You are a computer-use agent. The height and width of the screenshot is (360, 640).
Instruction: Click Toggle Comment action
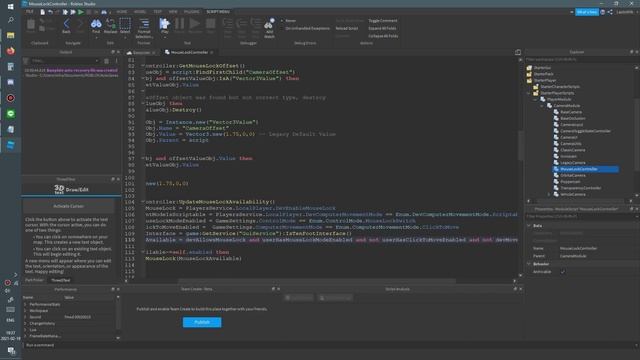click(382, 20)
